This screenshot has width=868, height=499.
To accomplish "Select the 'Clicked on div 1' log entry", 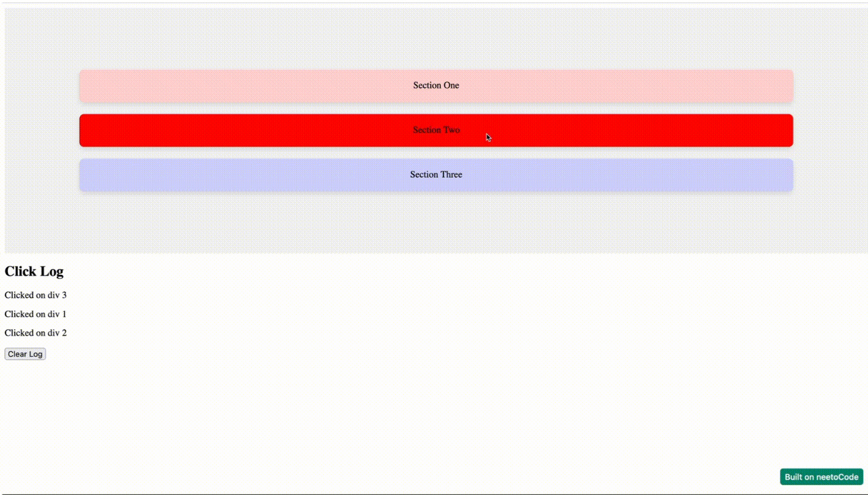I will pyautogui.click(x=36, y=314).
